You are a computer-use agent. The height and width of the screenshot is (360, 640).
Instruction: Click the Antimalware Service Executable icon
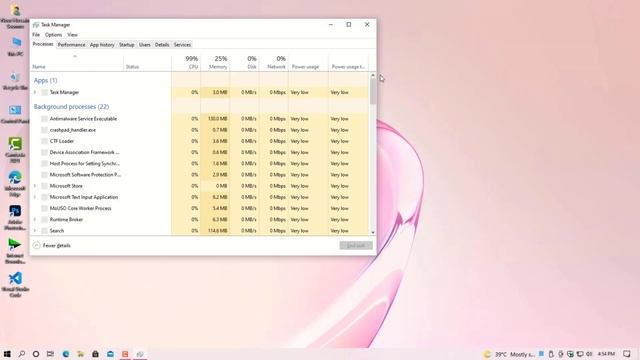44,119
